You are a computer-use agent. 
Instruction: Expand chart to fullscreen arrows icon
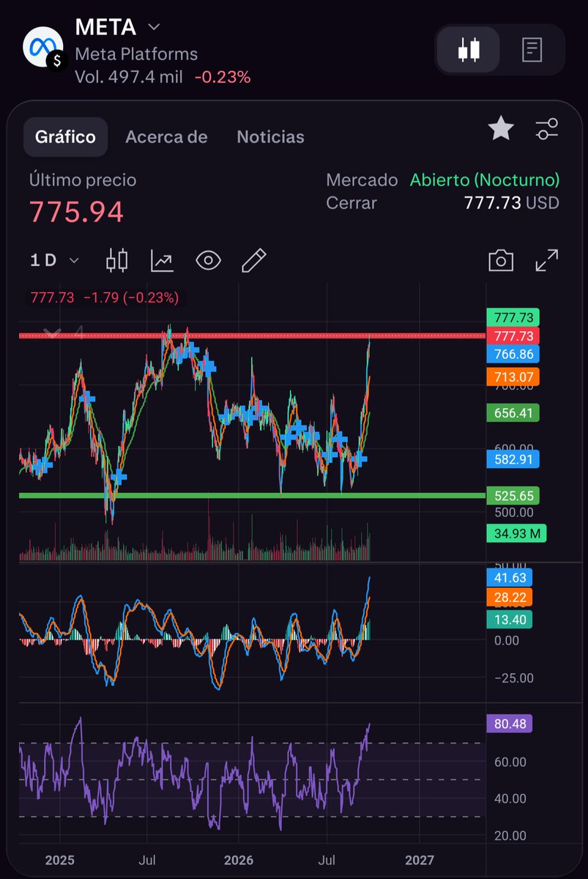click(x=547, y=260)
